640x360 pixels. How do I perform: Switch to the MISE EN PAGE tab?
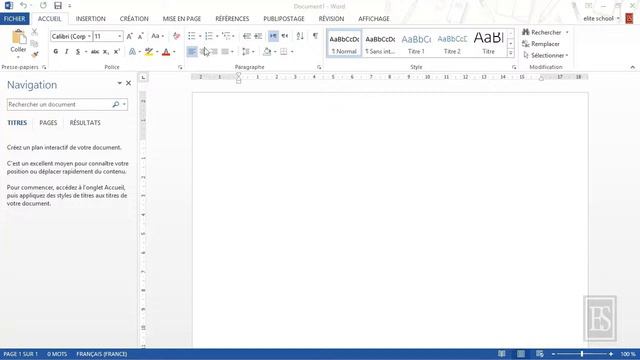click(x=182, y=19)
